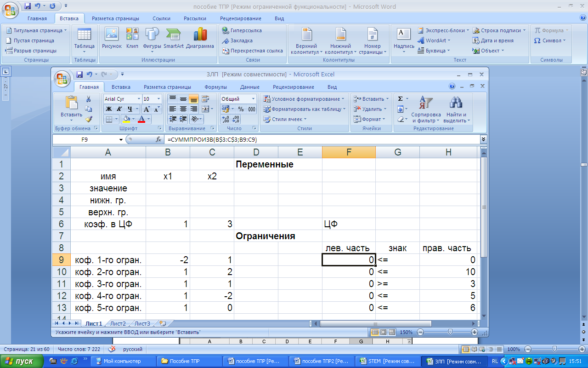Cut selection with Excel scissors icon
This screenshot has width=588, height=368.
89,99
